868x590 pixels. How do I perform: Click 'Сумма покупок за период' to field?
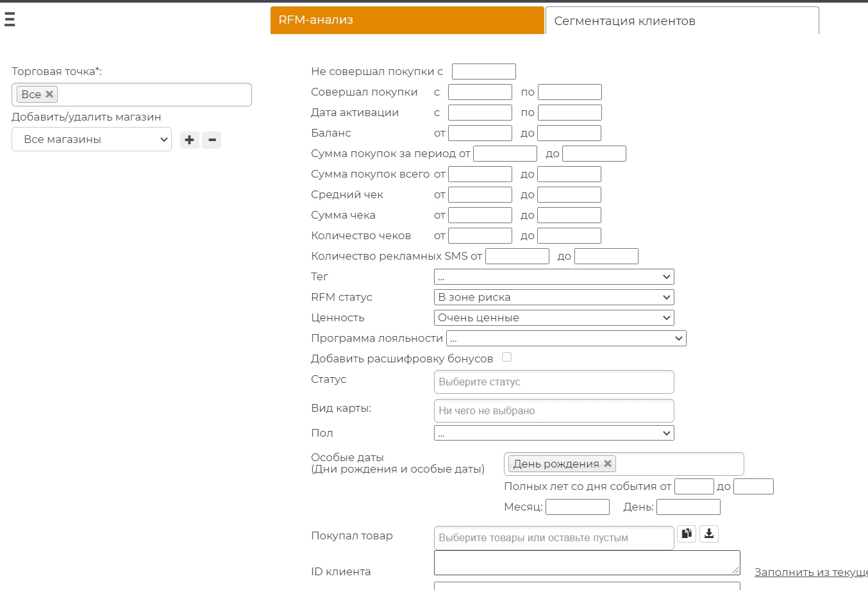(x=594, y=154)
